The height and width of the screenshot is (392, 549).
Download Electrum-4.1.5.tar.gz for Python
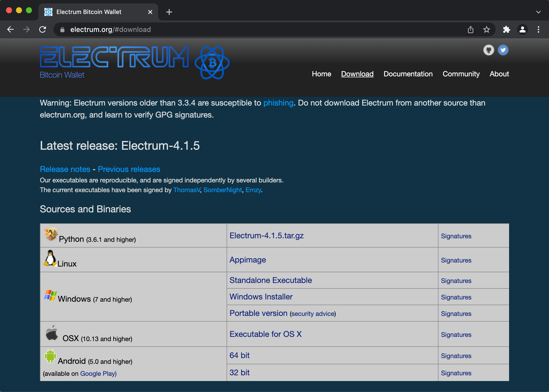(x=267, y=235)
